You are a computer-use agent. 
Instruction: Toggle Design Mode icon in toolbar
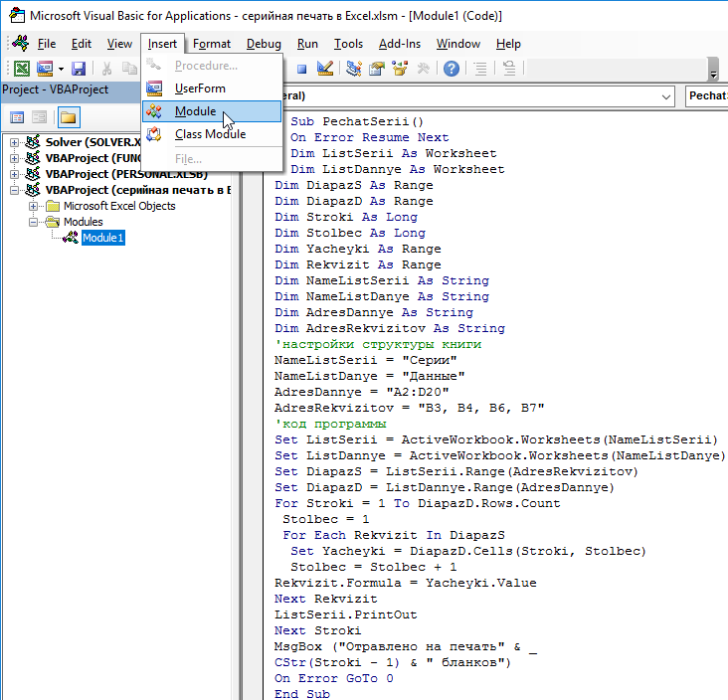point(325,69)
